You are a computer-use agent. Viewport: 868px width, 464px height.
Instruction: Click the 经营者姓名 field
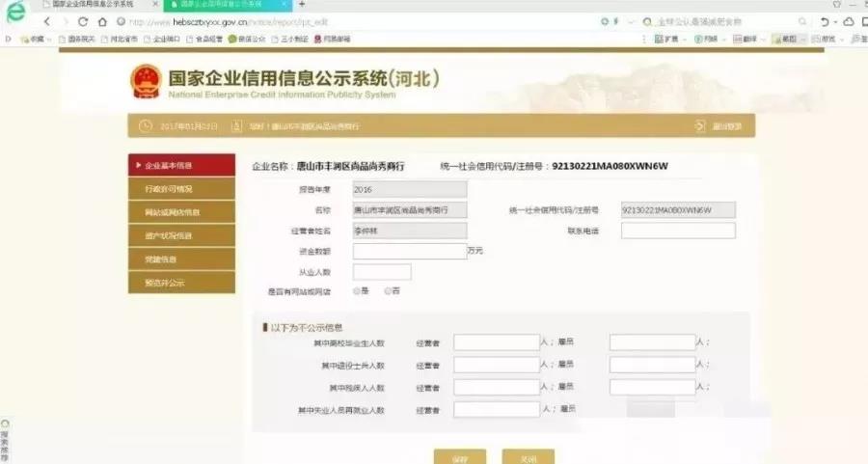tap(410, 231)
